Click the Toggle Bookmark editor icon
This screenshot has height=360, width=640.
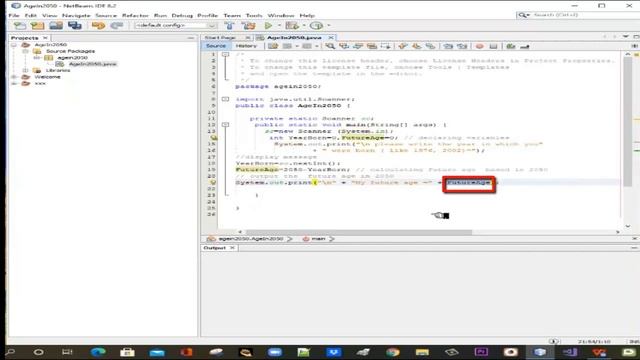tap(430, 46)
